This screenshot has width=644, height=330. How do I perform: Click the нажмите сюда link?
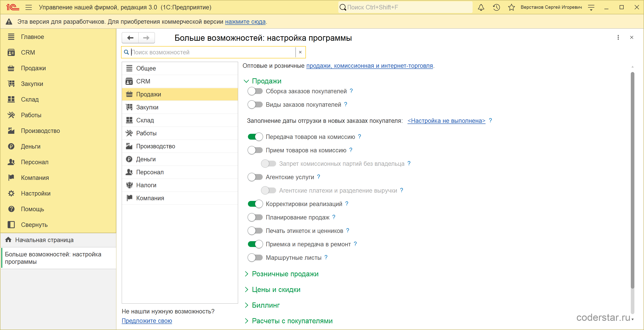[x=245, y=22]
